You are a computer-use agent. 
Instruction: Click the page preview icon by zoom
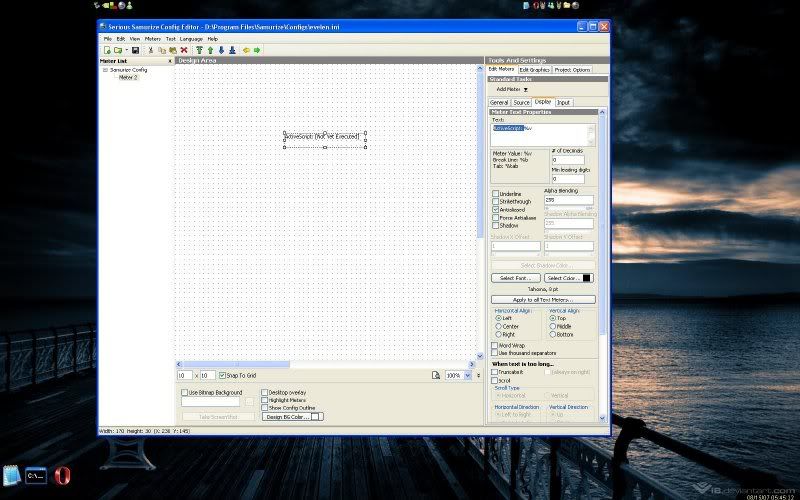[x=436, y=376]
